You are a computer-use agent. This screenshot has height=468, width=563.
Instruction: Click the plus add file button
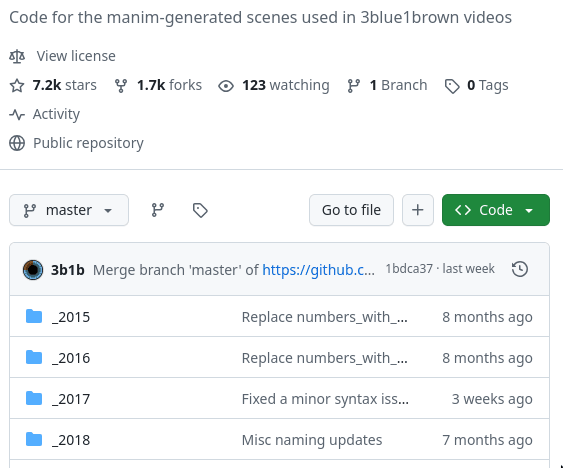click(418, 210)
